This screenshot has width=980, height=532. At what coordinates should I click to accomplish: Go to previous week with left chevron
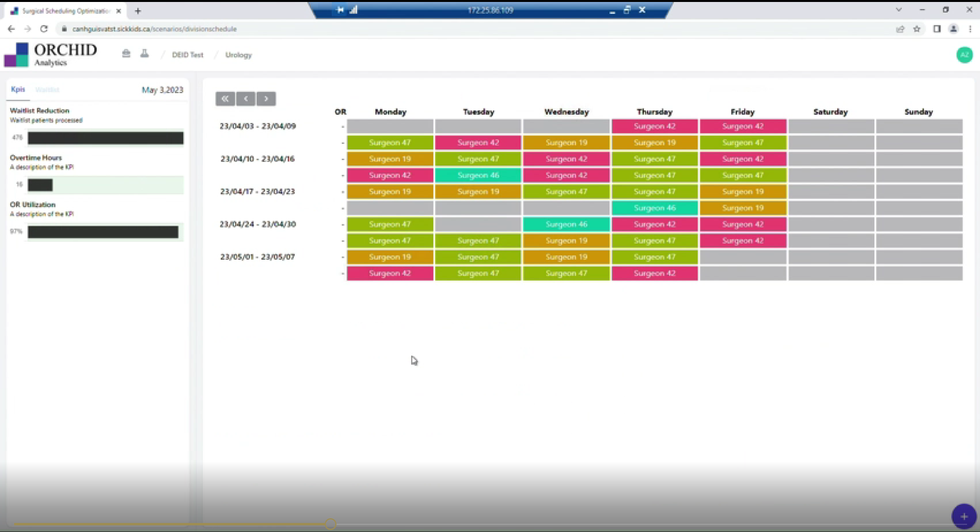[x=246, y=99]
